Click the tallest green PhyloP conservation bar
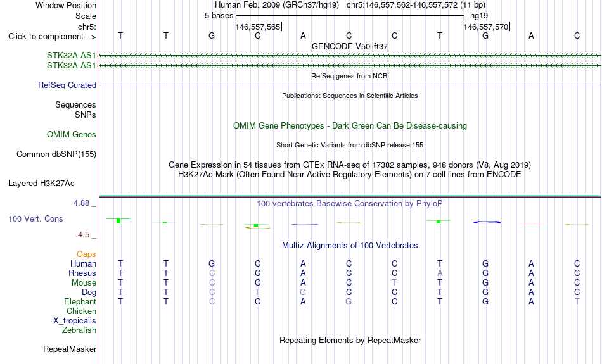Image resolution: width=602 pixels, height=364 pixels. tap(118, 221)
